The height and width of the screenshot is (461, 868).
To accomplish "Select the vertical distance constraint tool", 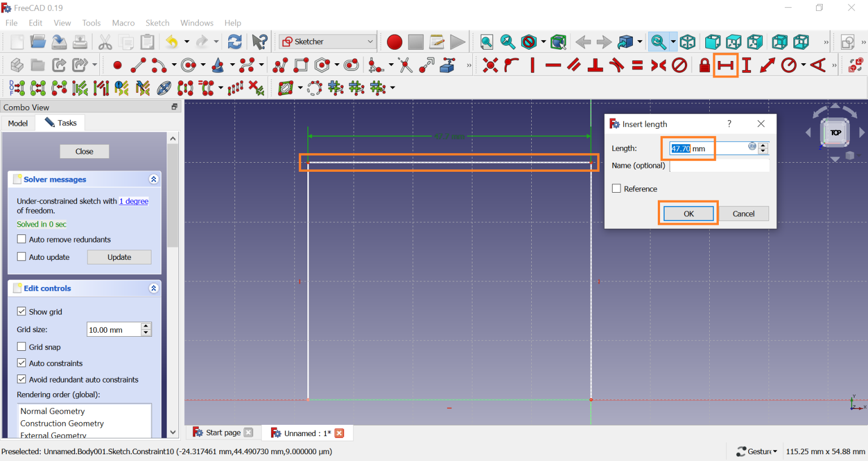I will point(747,66).
